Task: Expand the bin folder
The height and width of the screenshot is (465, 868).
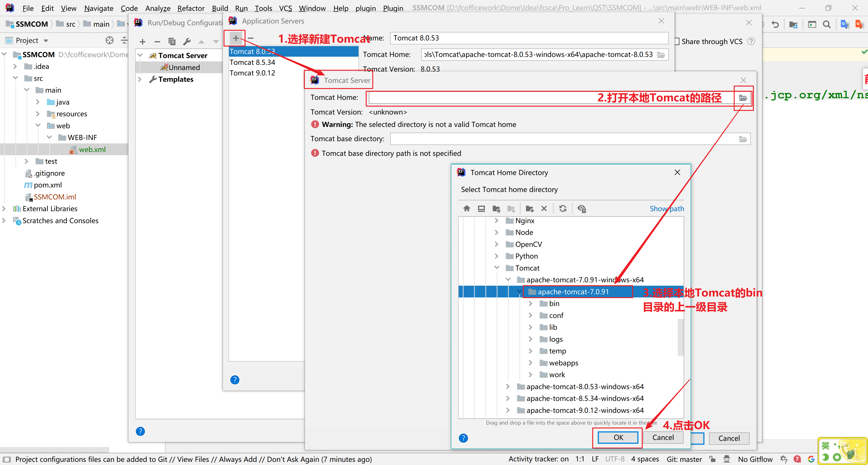Action: 530,304
